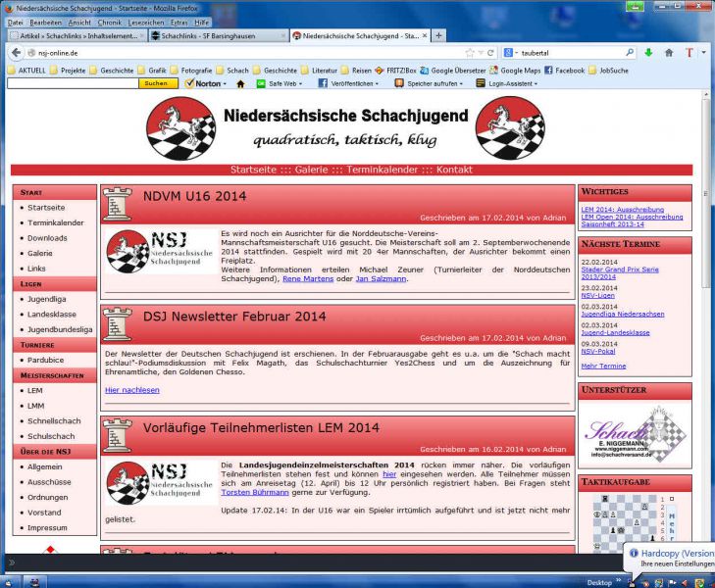Image resolution: width=715 pixels, height=588 pixels.
Task: Click the Schach Niggemann sponsor banner
Action: [635, 434]
